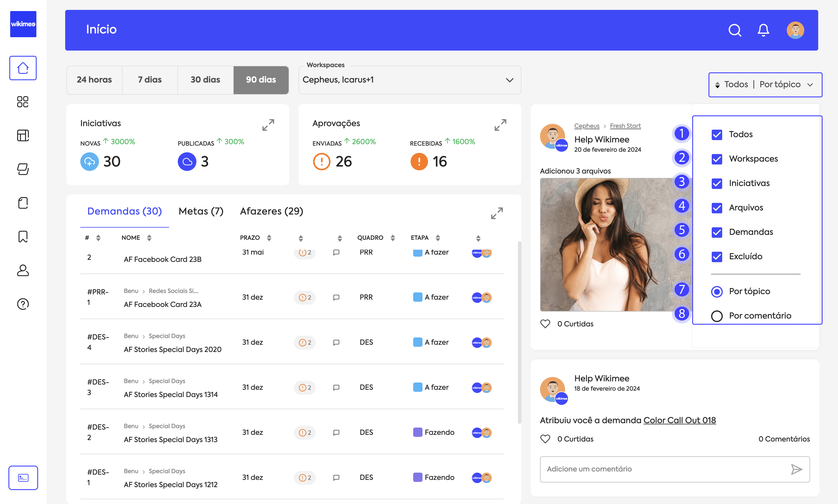838x504 pixels.
Task: Open the user profile icon in the sidebar
Action: [23, 270]
